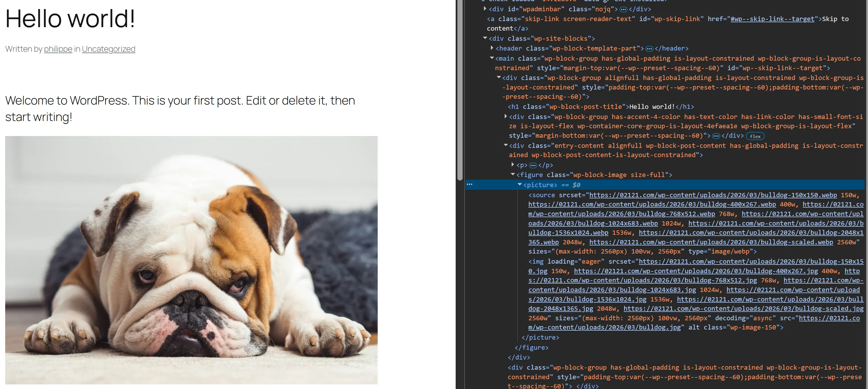Screen dimensions: 868x389
Task: Select the img loading="eager" attribute
Action: (575, 261)
